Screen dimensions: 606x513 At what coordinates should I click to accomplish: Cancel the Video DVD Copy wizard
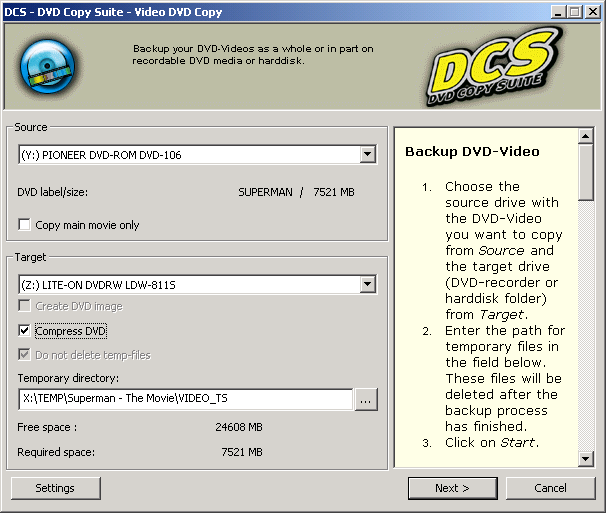point(550,488)
